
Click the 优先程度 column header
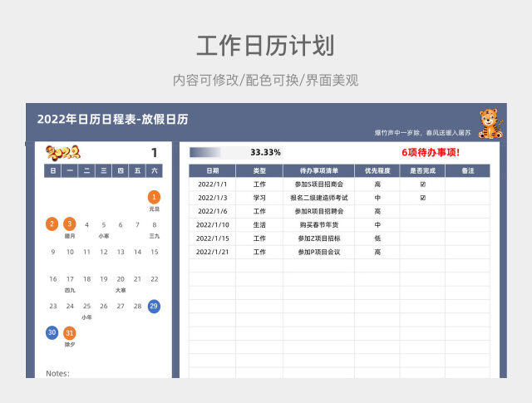pyautogui.click(x=377, y=170)
